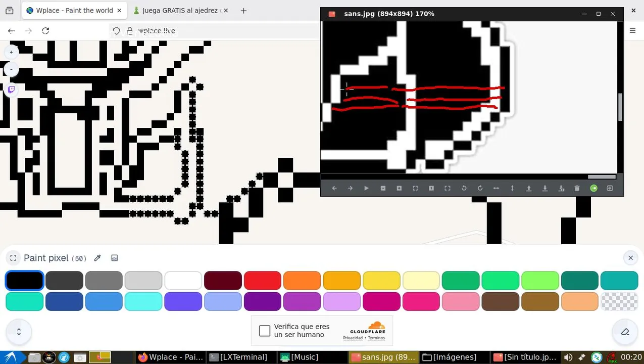Open the Twitch icon on Wplace sidebar
Screen dimensions: 644x364
click(x=11, y=90)
